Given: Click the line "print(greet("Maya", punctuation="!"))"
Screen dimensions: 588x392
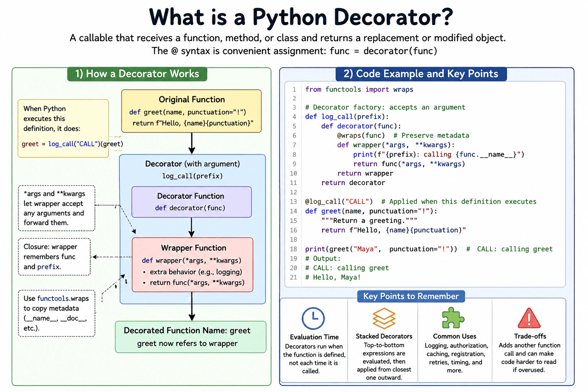Looking at the screenshot, I should (381, 249).
